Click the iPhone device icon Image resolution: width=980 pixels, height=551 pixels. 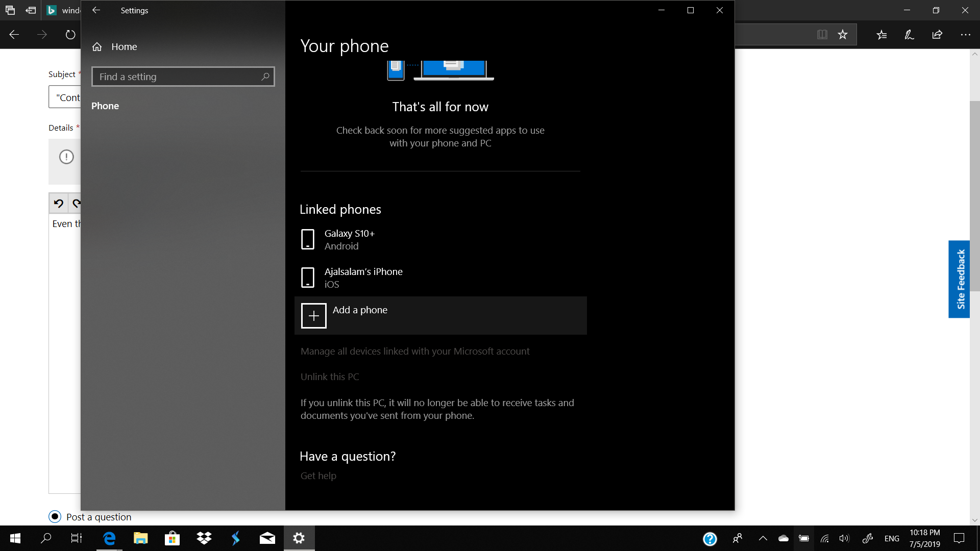coord(308,278)
